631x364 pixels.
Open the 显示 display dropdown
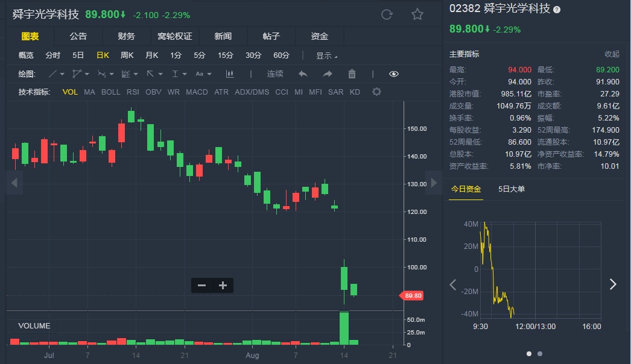(x=326, y=55)
